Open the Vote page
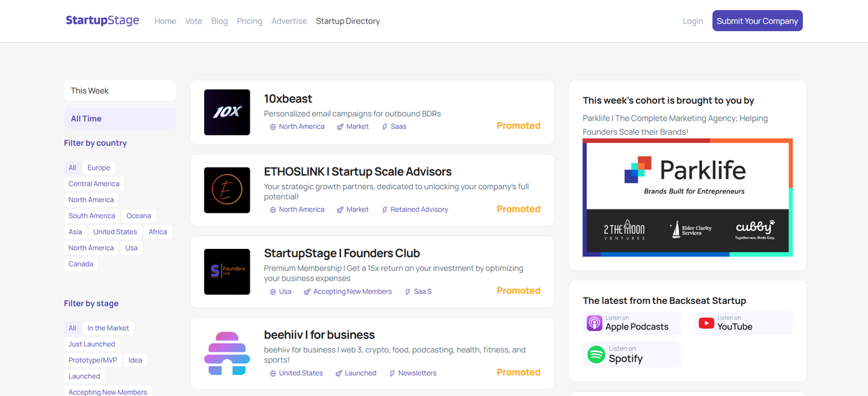 coord(194,21)
